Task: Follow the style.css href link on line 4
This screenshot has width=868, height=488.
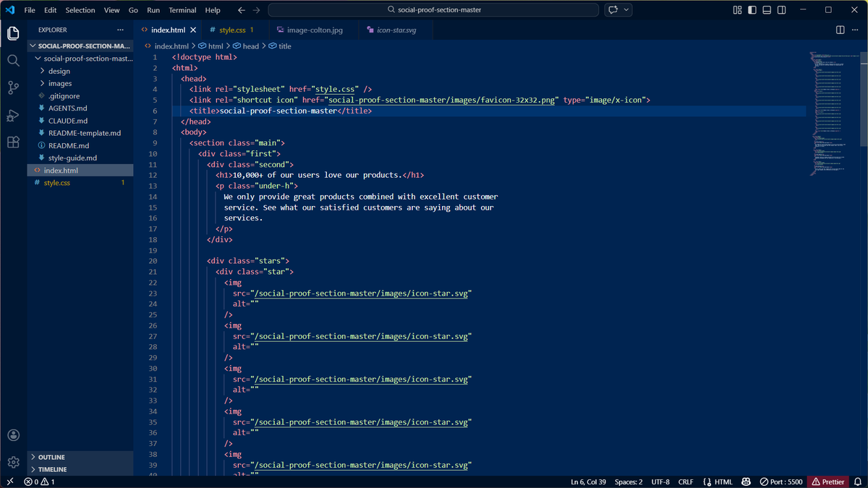Action: click(x=336, y=90)
